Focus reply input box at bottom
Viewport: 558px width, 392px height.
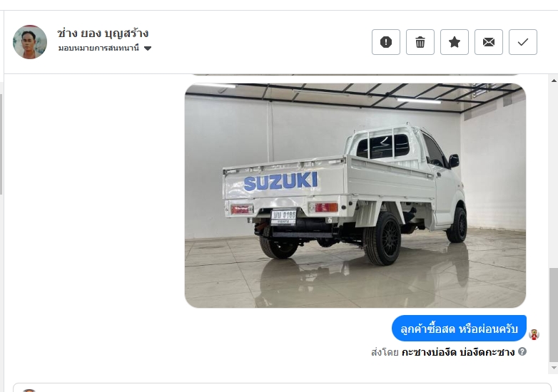(282, 388)
